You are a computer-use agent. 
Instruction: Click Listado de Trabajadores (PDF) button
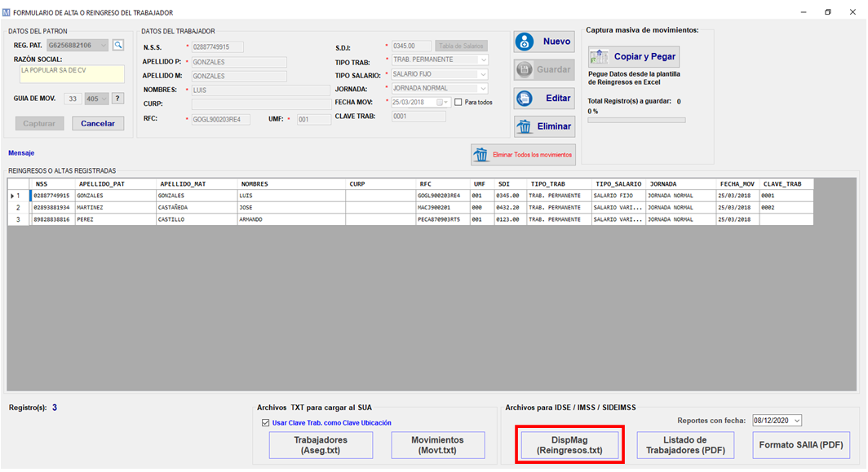pyautogui.click(x=685, y=445)
